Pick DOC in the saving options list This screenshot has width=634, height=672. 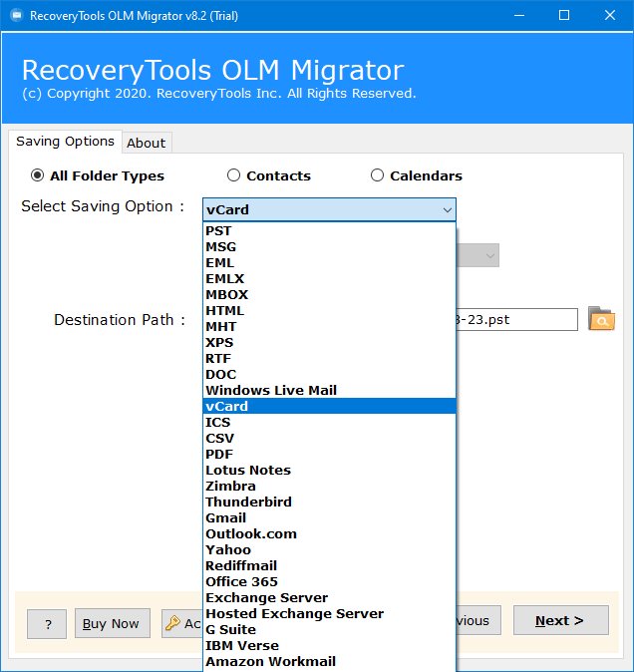[329, 374]
